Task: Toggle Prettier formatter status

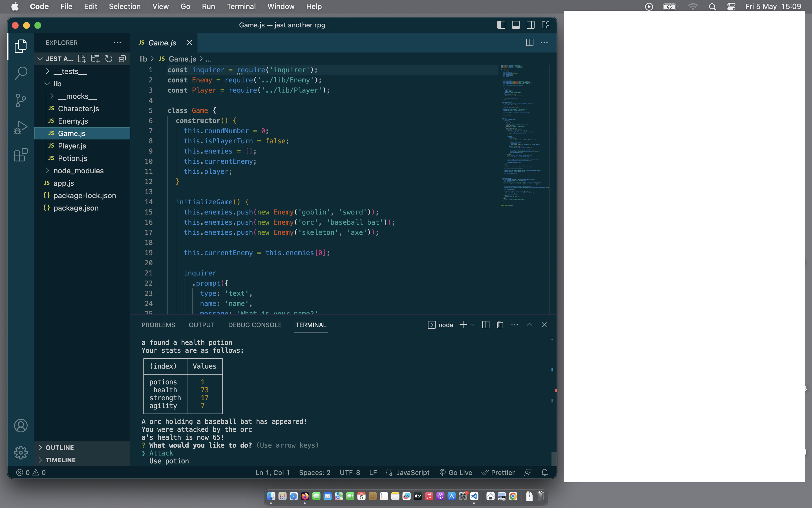Action: click(498, 472)
